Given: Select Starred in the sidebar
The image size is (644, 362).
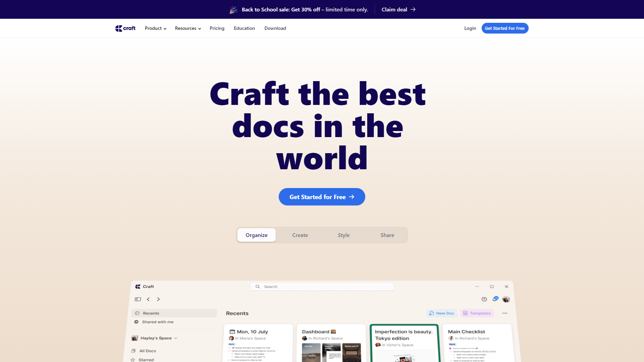Looking at the screenshot, I should [146, 359].
